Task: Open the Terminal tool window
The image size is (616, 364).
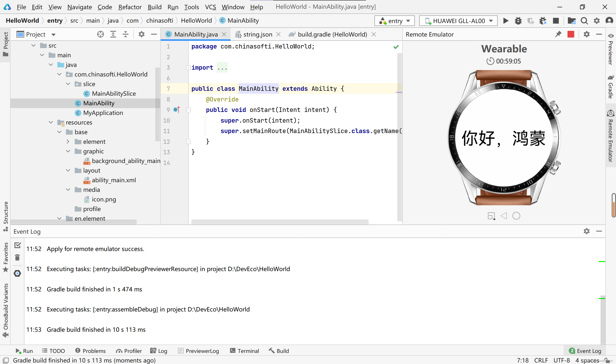Action: pos(244,351)
